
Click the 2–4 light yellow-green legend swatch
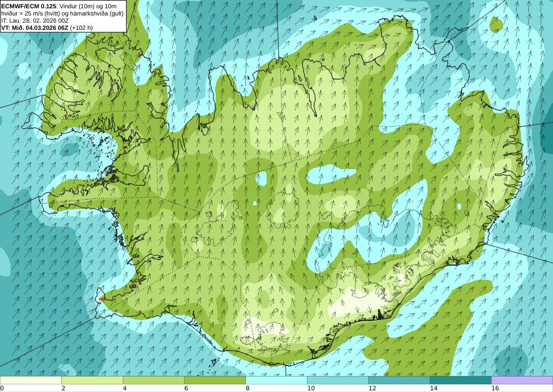[x=92, y=380]
